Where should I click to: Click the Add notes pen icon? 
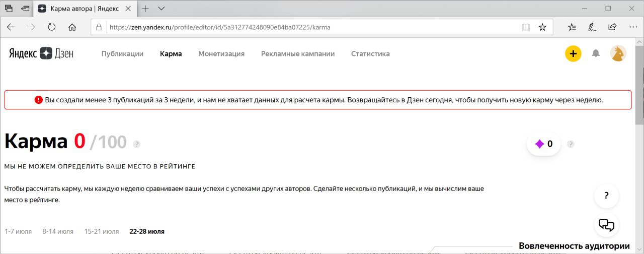click(x=592, y=27)
